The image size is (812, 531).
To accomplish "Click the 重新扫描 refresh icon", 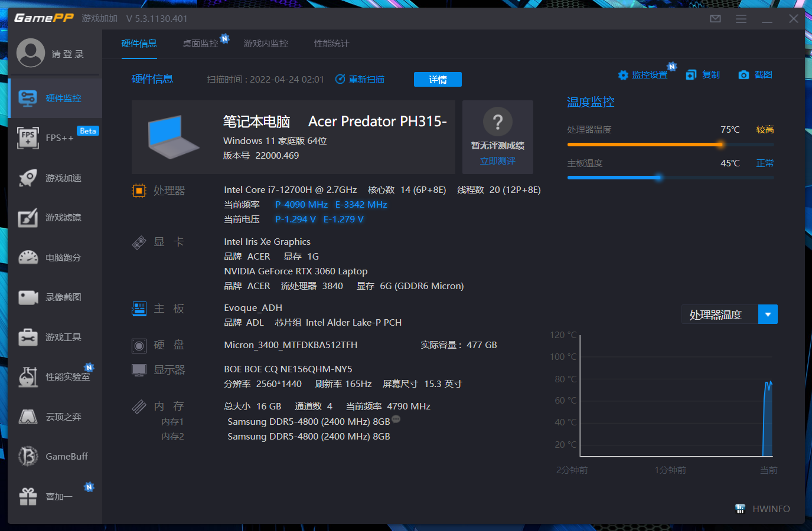I will click(340, 79).
